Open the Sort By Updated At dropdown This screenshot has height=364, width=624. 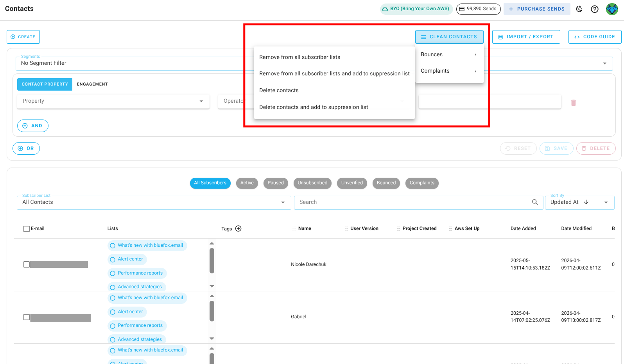(580, 202)
